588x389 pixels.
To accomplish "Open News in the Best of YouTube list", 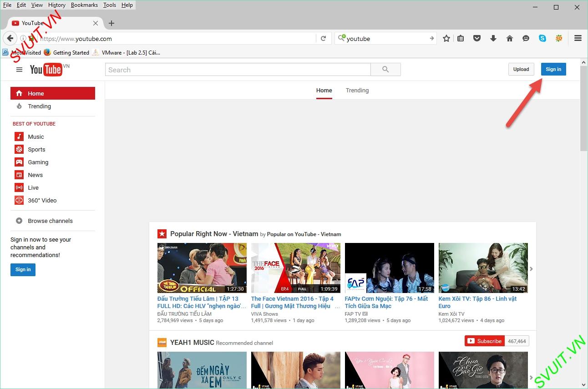I will pos(35,175).
